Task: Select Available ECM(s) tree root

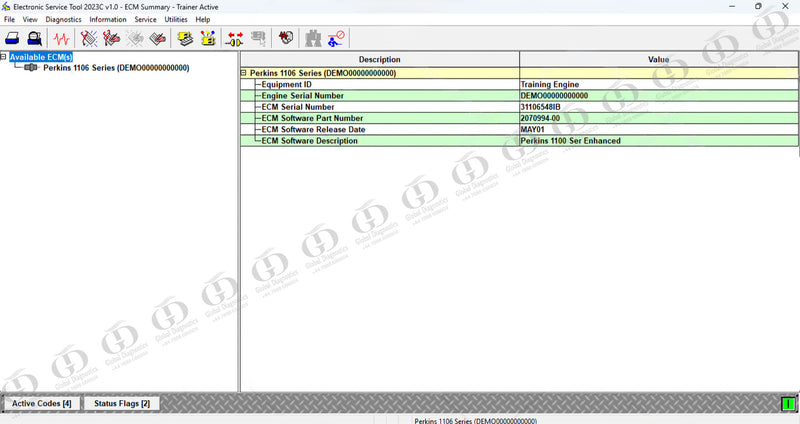Action: [x=41, y=57]
